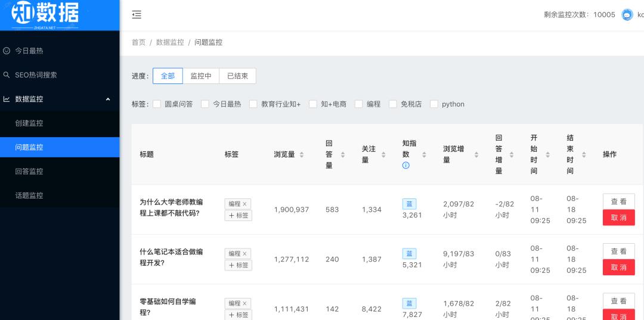Click 蓝 badge above 7,827
644x320 pixels.
(409, 303)
